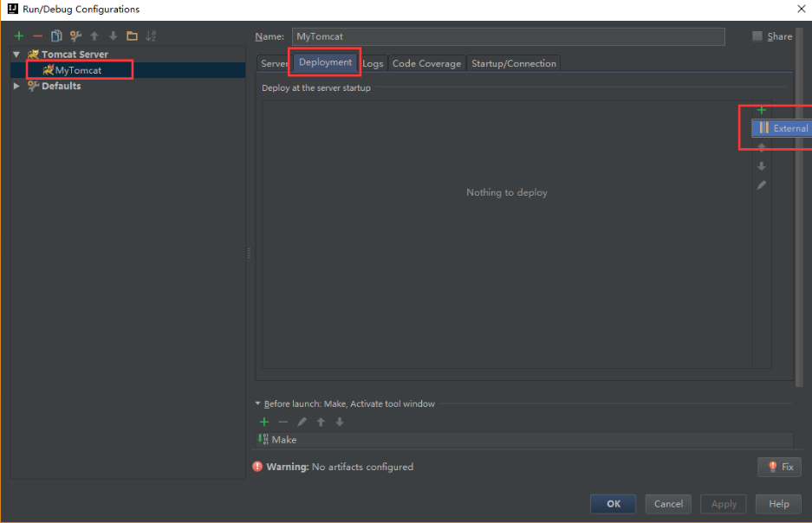Click the Apply button
The image size is (812, 523).
[724, 503]
